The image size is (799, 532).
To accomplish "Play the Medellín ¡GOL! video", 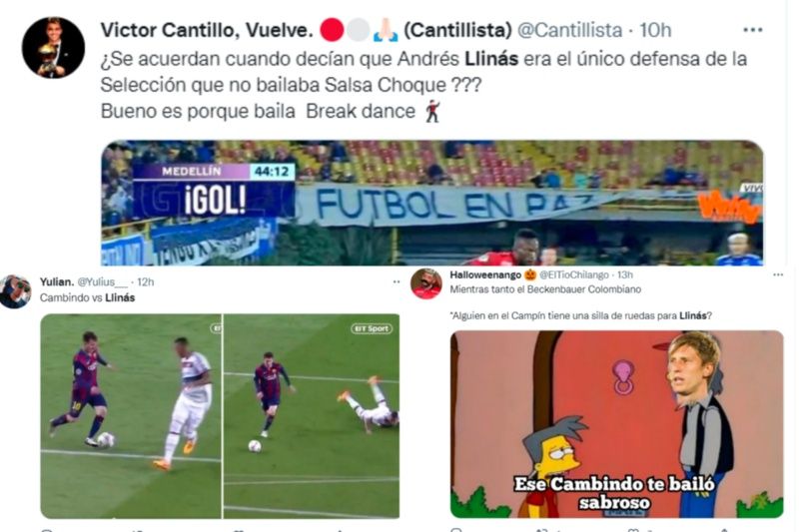I will point(432,203).
